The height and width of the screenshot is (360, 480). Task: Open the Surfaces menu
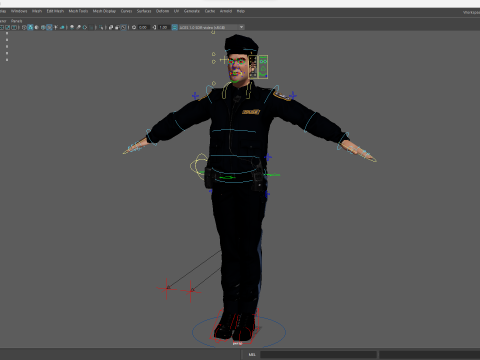pos(144,11)
